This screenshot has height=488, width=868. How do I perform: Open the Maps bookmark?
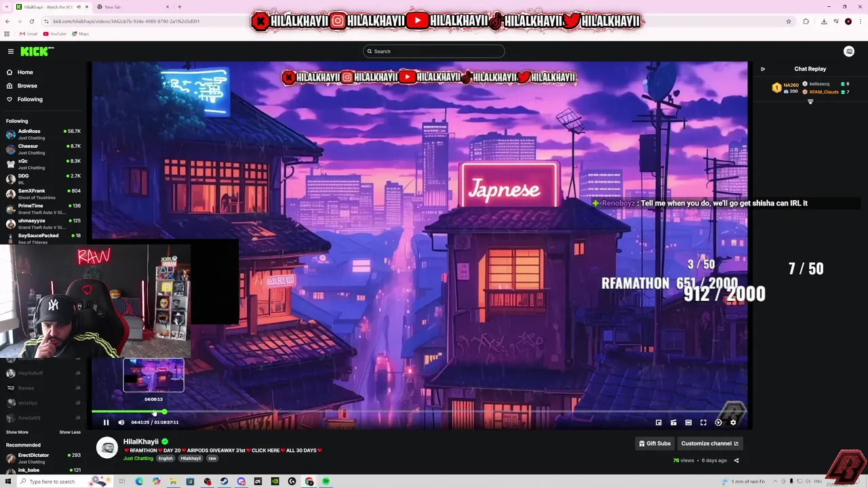(x=81, y=34)
